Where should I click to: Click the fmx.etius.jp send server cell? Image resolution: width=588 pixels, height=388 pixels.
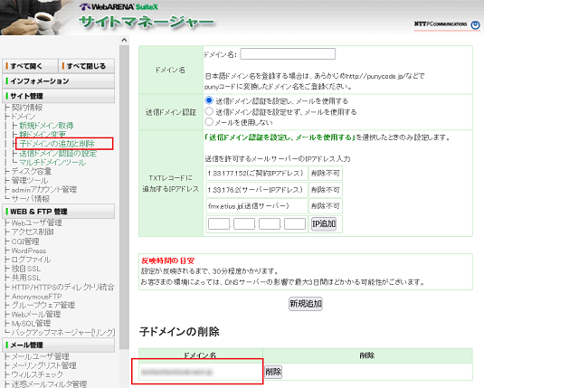click(x=257, y=206)
